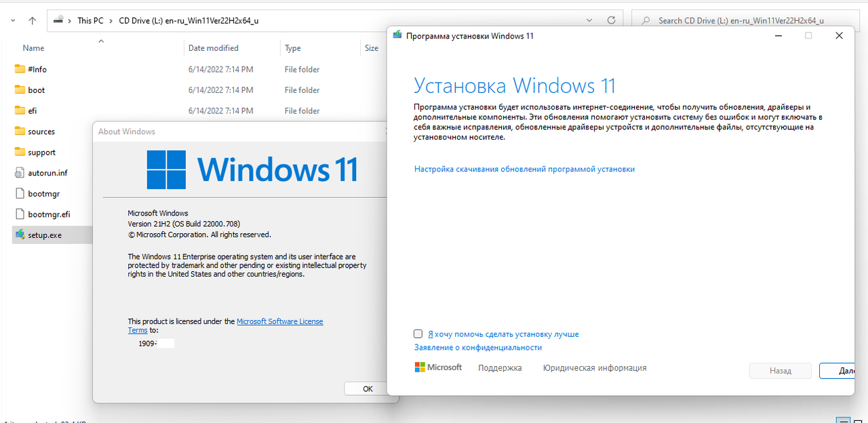This screenshot has height=423, width=868.
Task: Sort files by Name column
Action: click(x=33, y=48)
